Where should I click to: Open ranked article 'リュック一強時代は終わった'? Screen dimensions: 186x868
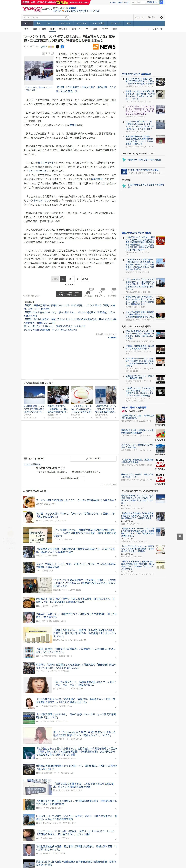tap(140, 125)
